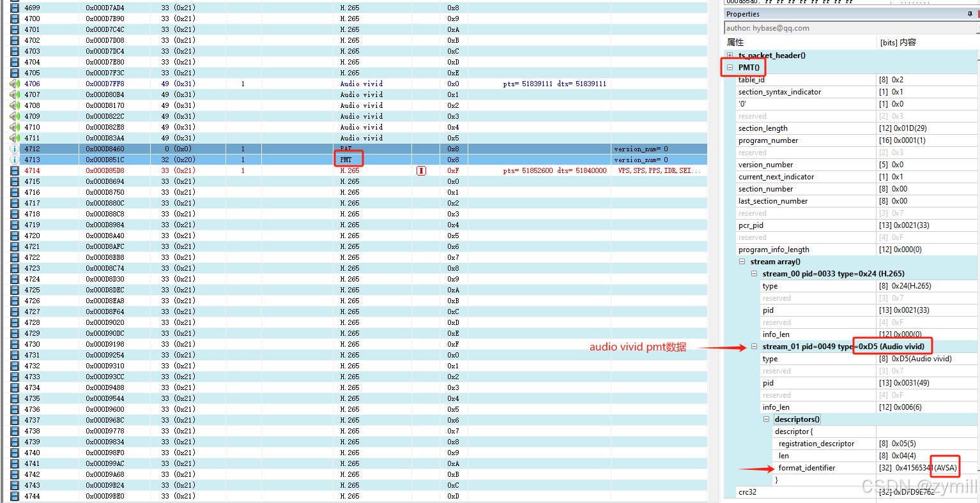Click the film icon of packet 4720

tap(15, 236)
